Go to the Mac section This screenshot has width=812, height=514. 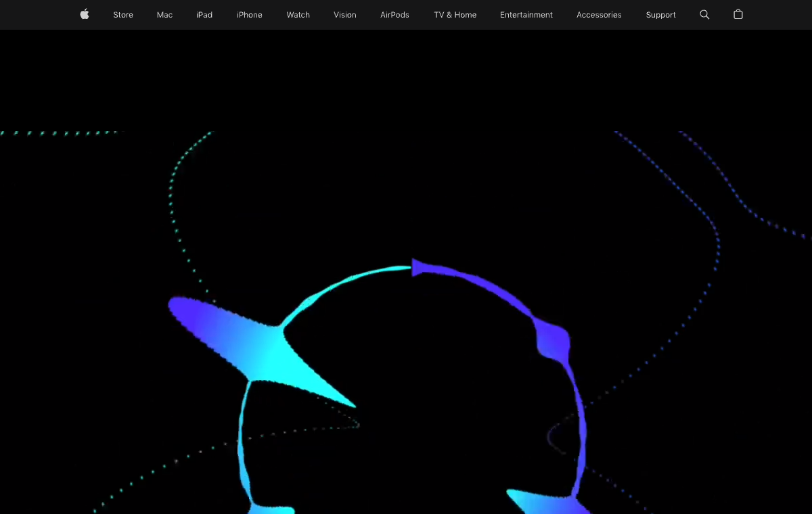pos(164,15)
